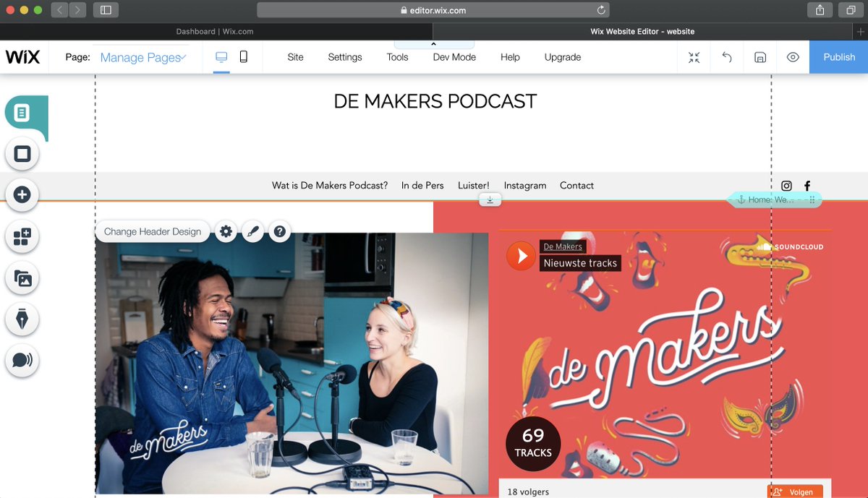Screen dimensions: 868x498
Task: Select the Home anchor label
Action: [773, 199]
